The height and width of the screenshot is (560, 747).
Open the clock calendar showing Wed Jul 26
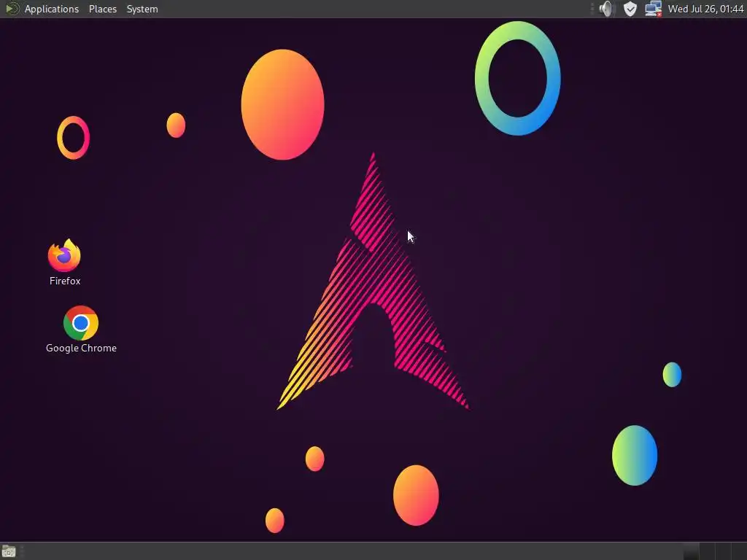coord(705,9)
